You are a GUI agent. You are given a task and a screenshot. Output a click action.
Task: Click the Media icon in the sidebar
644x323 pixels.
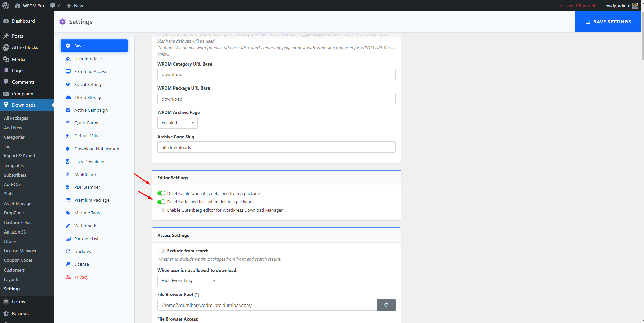tap(6, 59)
